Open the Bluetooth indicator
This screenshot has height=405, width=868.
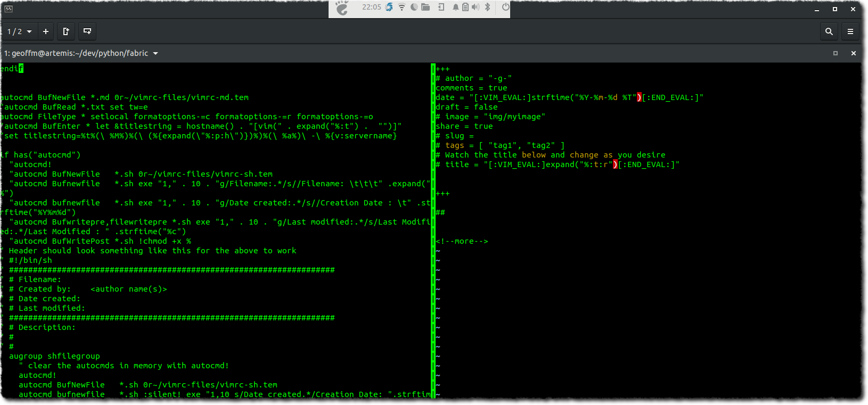tap(487, 7)
